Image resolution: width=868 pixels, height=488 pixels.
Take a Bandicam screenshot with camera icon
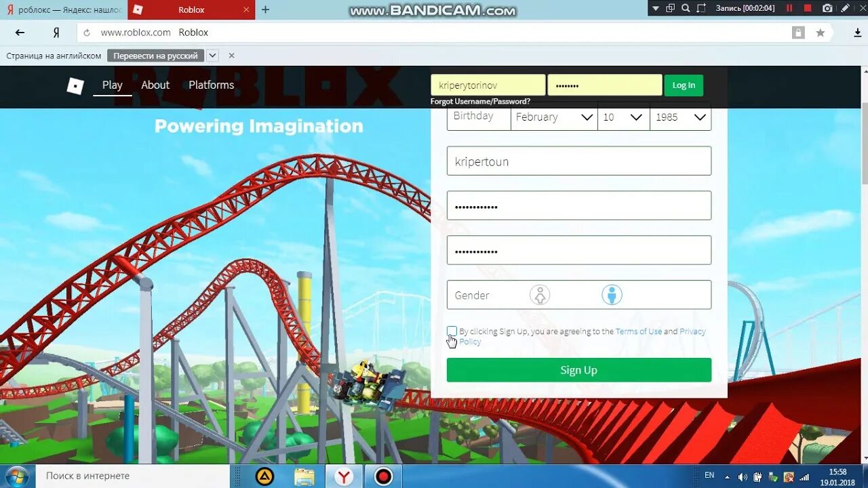[x=827, y=8]
